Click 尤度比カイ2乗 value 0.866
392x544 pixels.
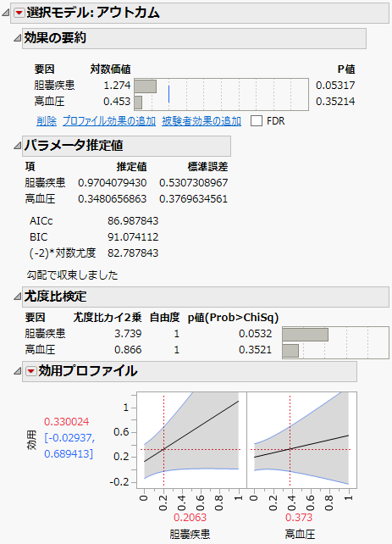[128, 350]
